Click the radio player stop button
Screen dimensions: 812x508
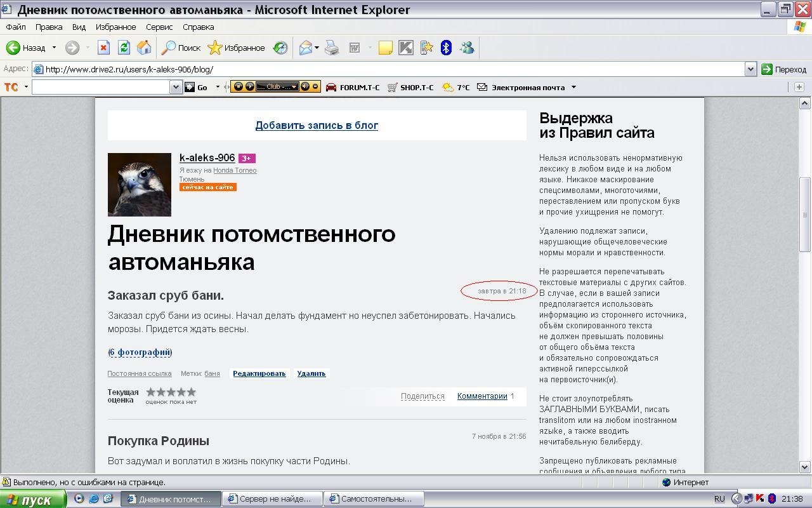(239, 86)
